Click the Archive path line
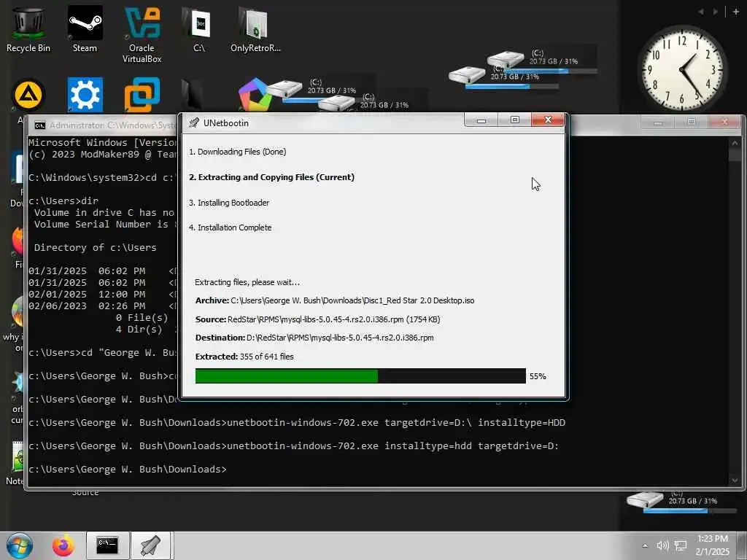This screenshot has height=560, width=747. [x=335, y=300]
